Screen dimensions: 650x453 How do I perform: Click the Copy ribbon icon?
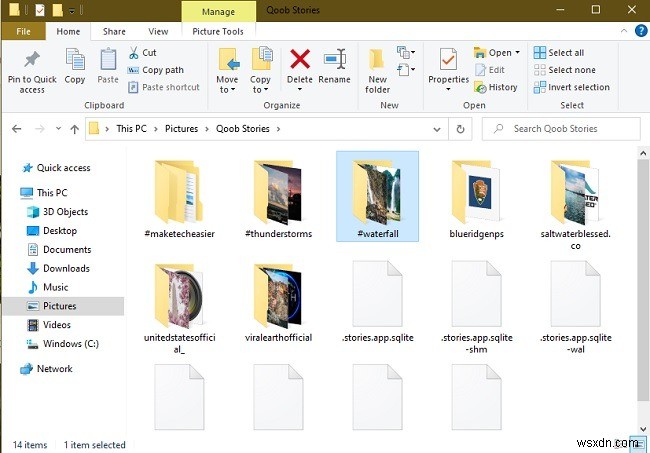[x=75, y=60]
